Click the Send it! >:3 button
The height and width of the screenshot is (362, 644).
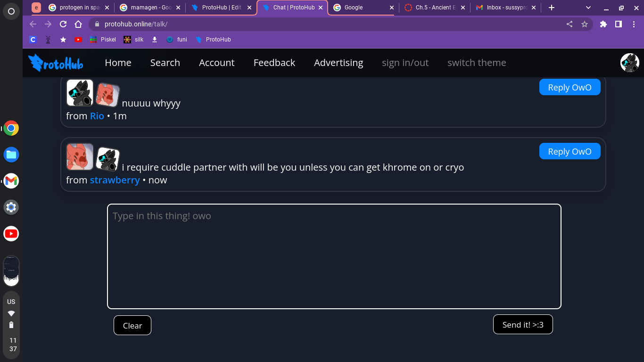(523, 324)
